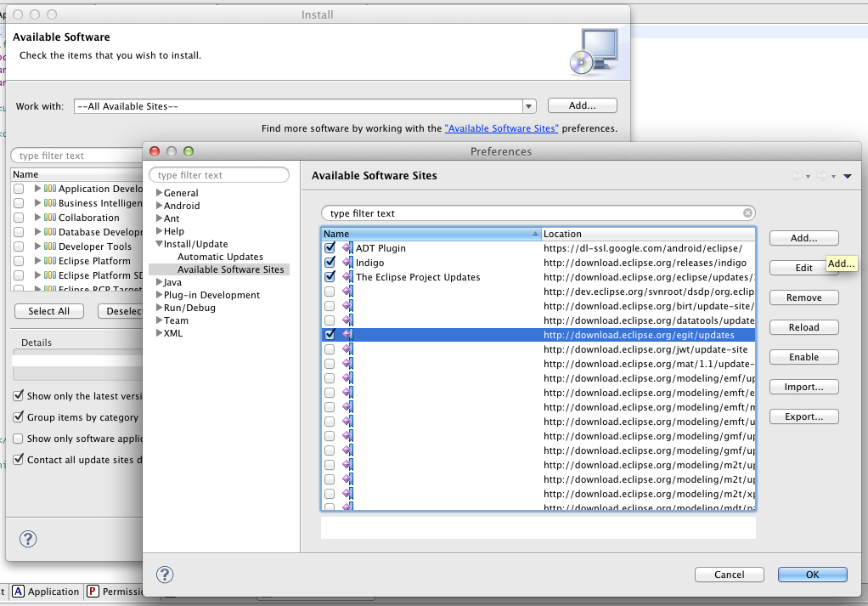
Task: Go forward in Preferences page history
Action: coord(822,176)
